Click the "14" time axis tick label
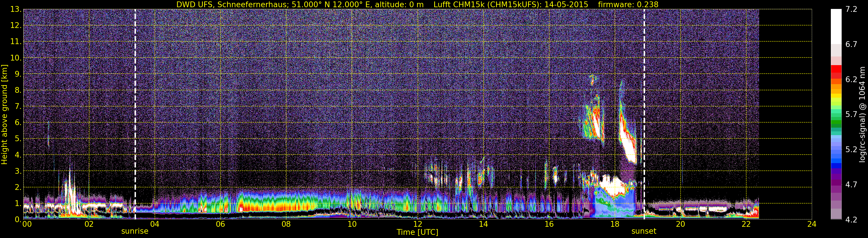Viewport: 868px width, 238px height. point(483,224)
